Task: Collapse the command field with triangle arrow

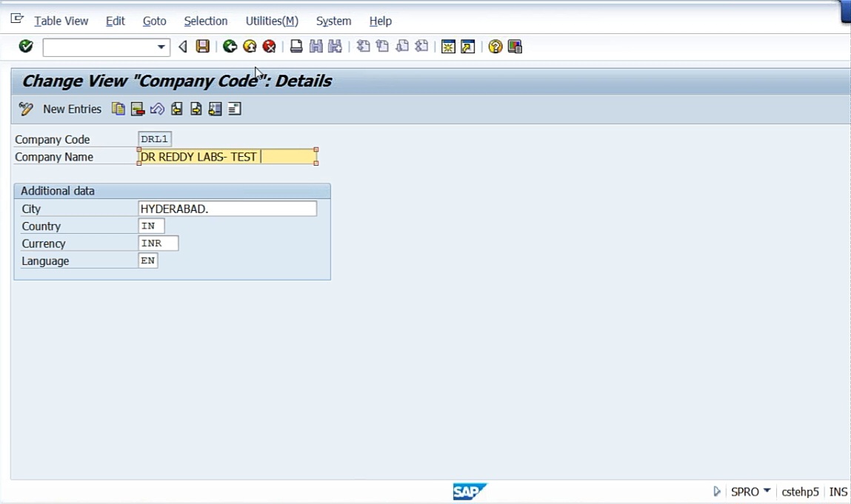Action: pyautogui.click(x=183, y=47)
